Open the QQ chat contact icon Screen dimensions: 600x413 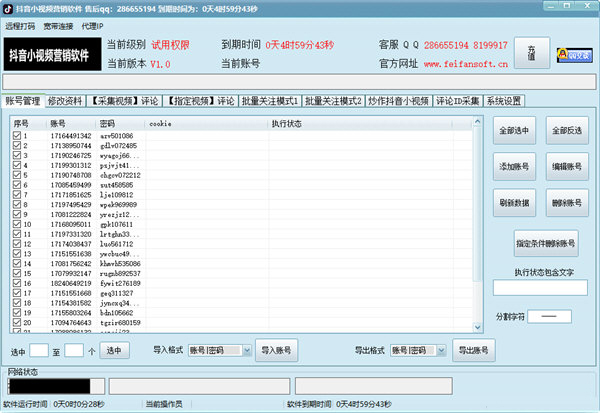click(575, 55)
